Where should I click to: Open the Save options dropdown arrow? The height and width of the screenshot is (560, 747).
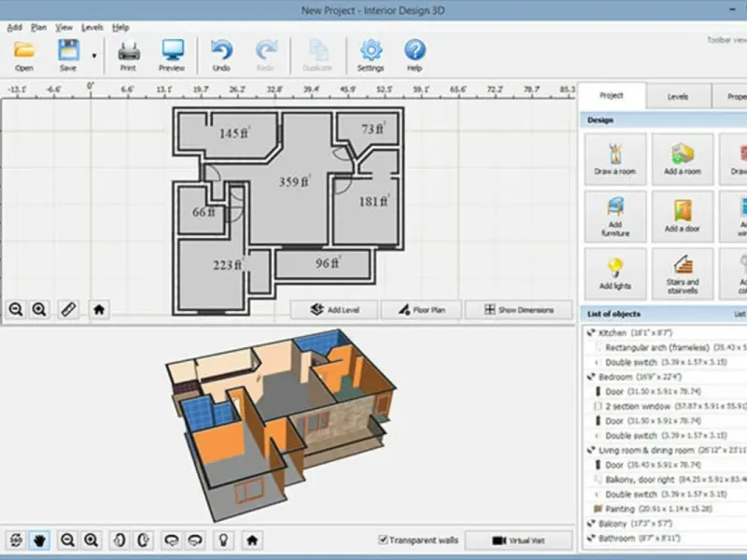coord(94,56)
